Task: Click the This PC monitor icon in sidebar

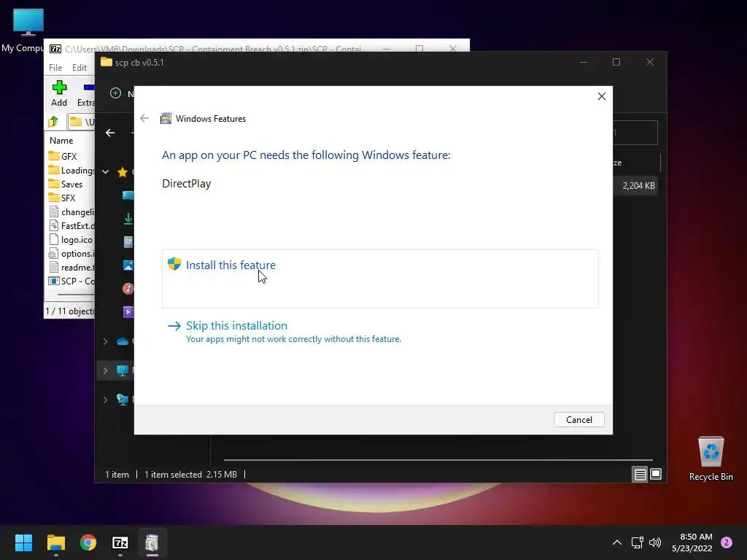Action: point(123,370)
